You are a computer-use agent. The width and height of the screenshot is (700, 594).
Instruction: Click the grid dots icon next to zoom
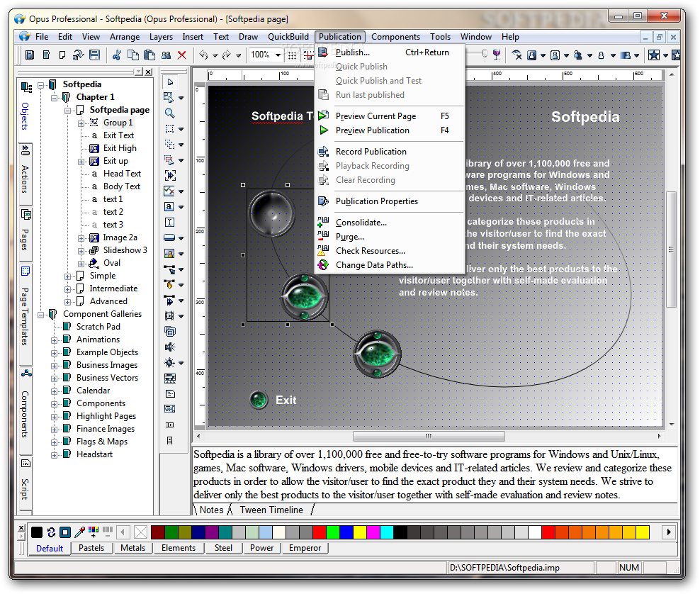[x=292, y=55]
